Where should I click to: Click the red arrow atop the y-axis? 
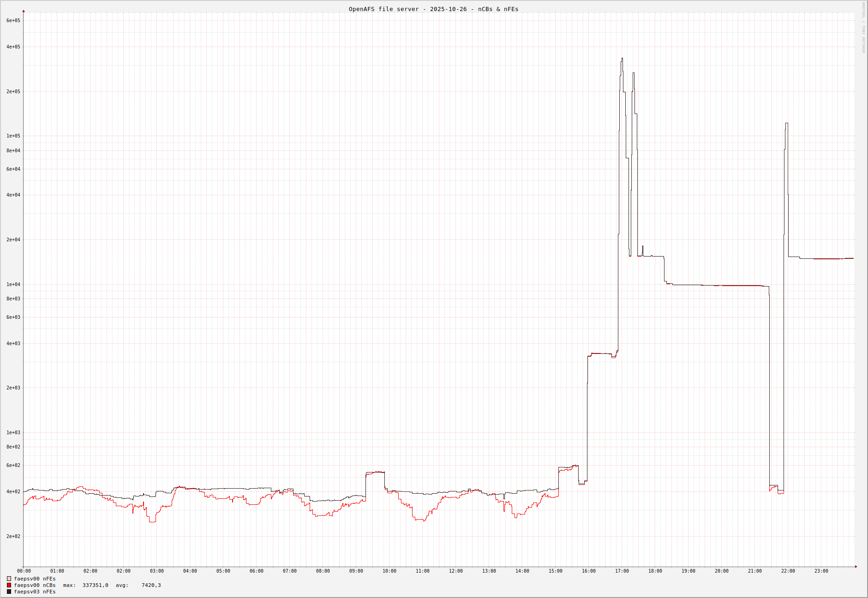[x=24, y=11]
